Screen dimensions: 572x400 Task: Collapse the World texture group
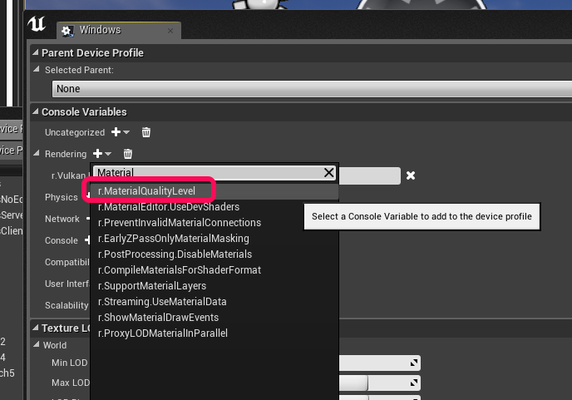[36, 345]
